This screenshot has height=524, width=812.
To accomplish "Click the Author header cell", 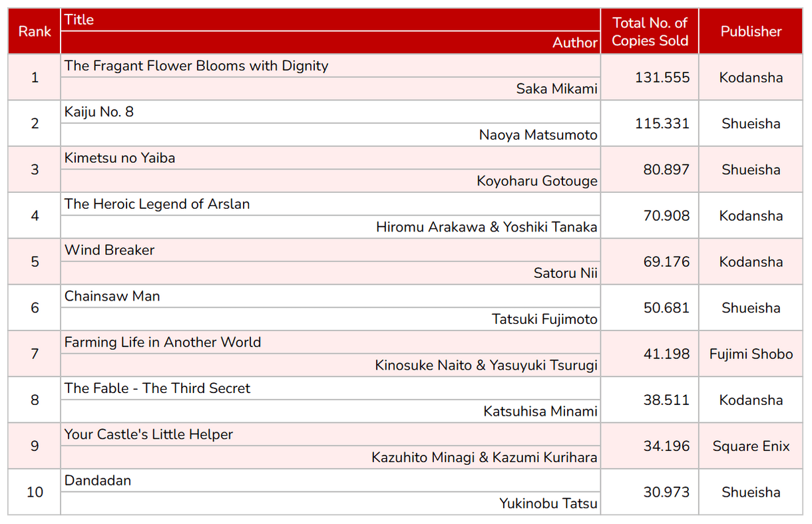I will (x=331, y=43).
